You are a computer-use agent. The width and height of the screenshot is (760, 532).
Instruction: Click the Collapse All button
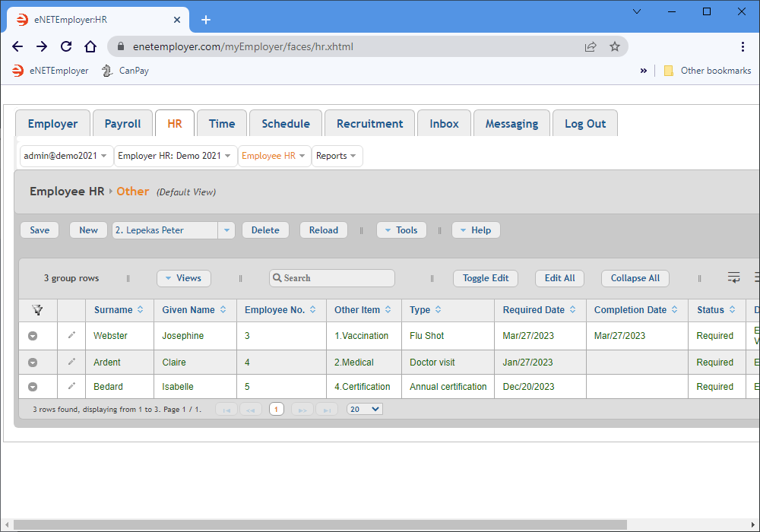[x=635, y=278]
